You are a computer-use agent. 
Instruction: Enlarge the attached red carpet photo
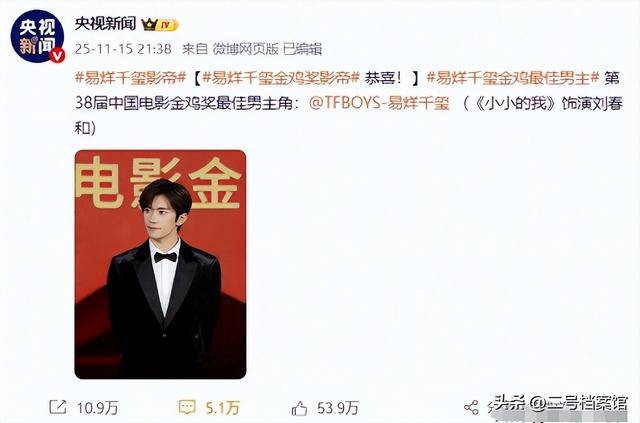pos(160,265)
